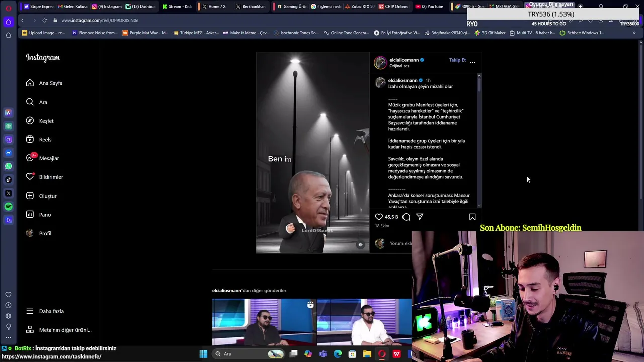Open X Twitter in Opera sidebar
Image resolution: width=644 pixels, height=362 pixels.
point(8,193)
